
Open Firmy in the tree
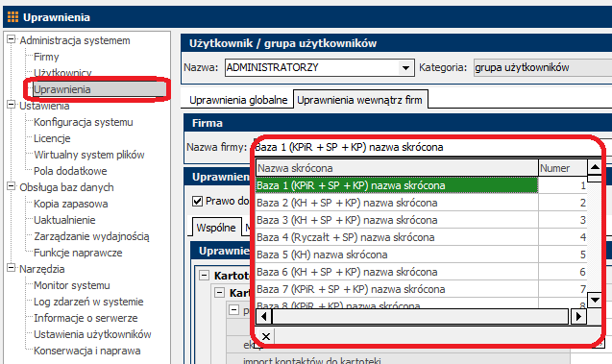click(46, 57)
